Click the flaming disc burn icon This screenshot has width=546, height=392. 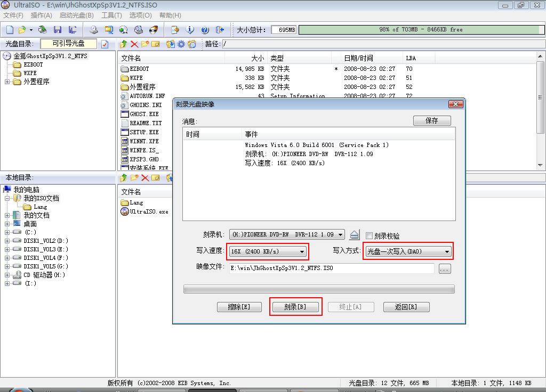point(154,30)
